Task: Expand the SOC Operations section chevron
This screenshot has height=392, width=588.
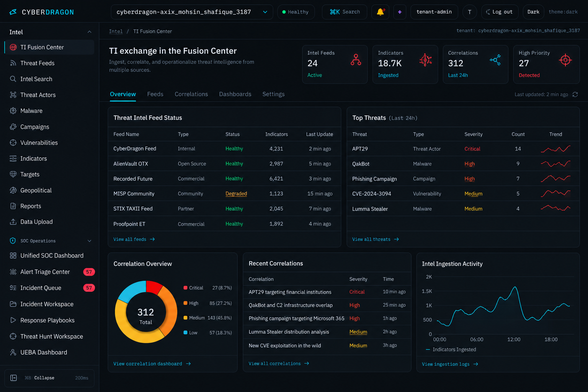Action: tap(89, 241)
